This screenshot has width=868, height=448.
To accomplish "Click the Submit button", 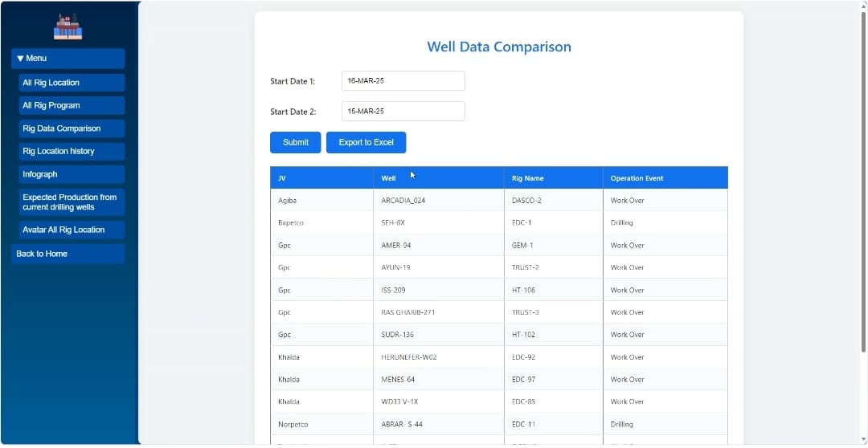I will 296,143.
